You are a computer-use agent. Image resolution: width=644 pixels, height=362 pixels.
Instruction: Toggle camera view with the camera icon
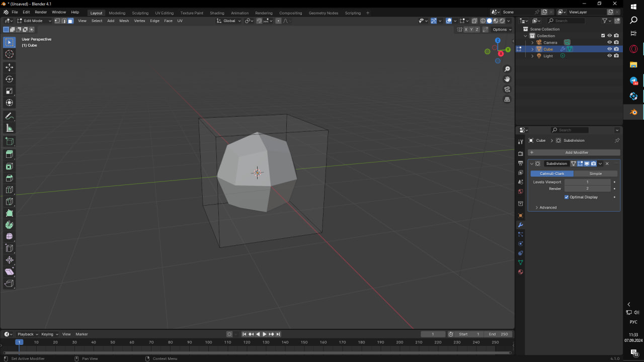(x=507, y=89)
